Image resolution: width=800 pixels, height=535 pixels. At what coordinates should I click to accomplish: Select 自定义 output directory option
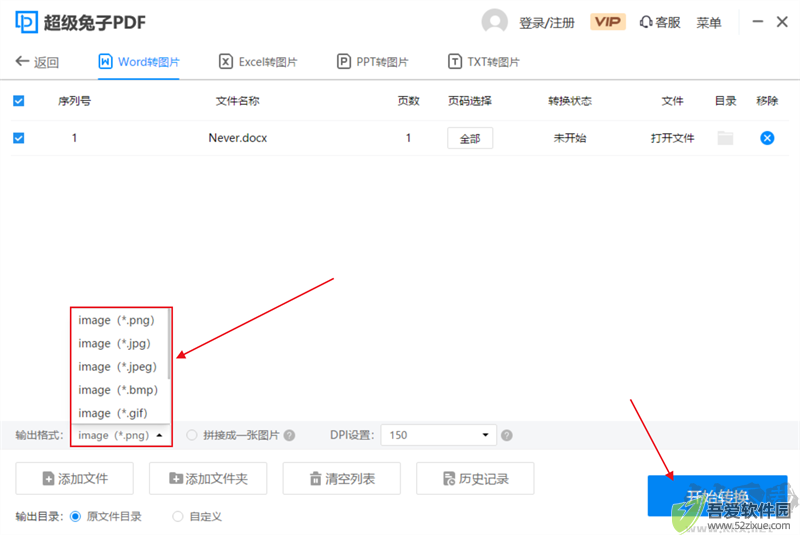click(x=178, y=517)
